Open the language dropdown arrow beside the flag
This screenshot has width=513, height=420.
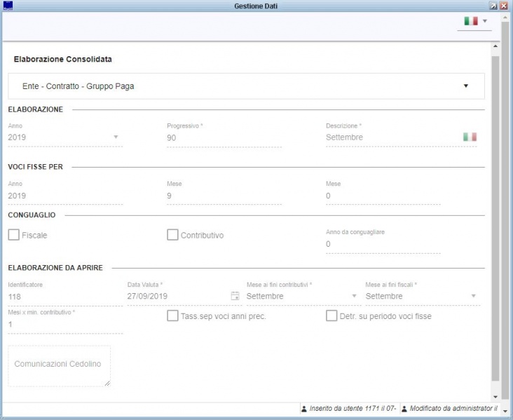click(x=484, y=21)
